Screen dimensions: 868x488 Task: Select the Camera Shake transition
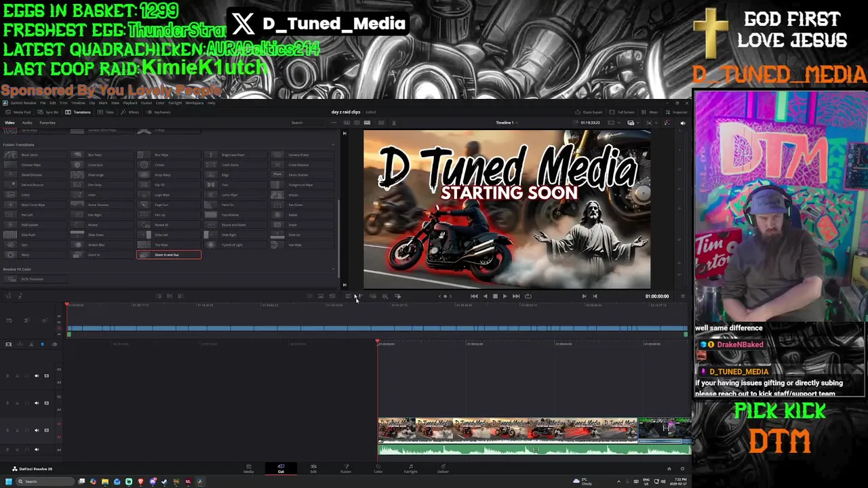(302, 155)
